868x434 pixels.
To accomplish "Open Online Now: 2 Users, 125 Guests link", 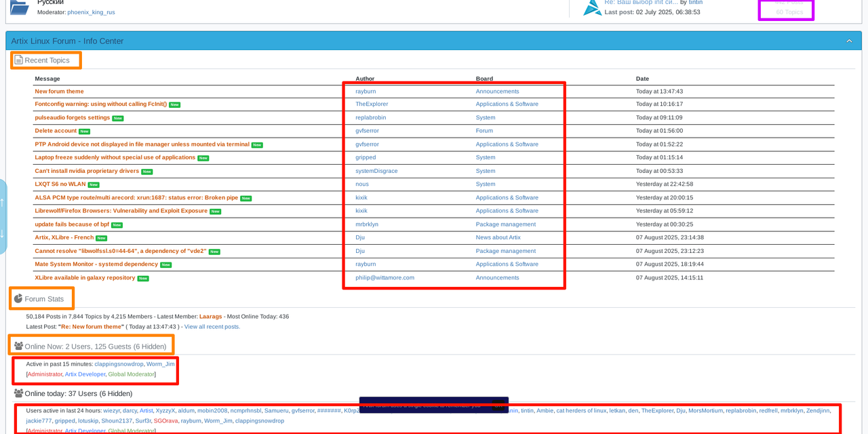I will (96, 346).
